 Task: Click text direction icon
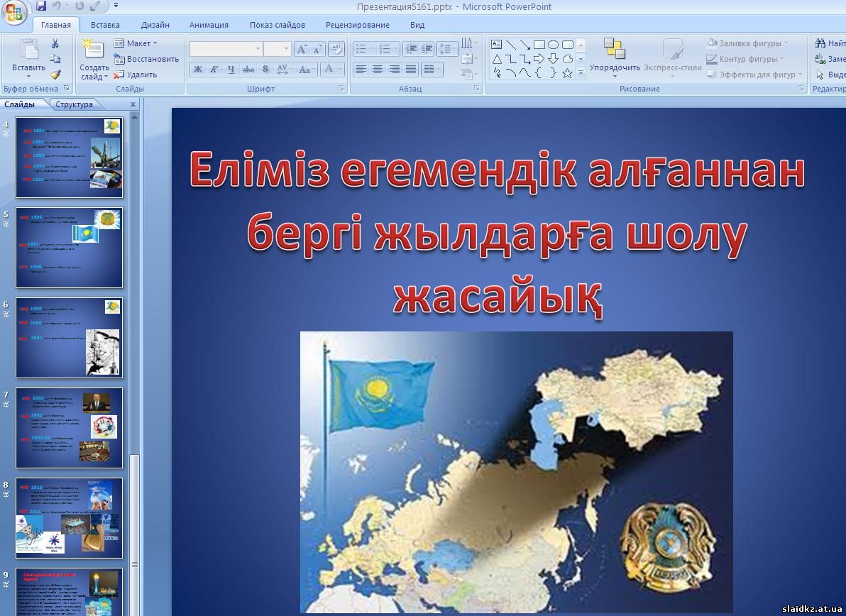click(x=468, y=43)
